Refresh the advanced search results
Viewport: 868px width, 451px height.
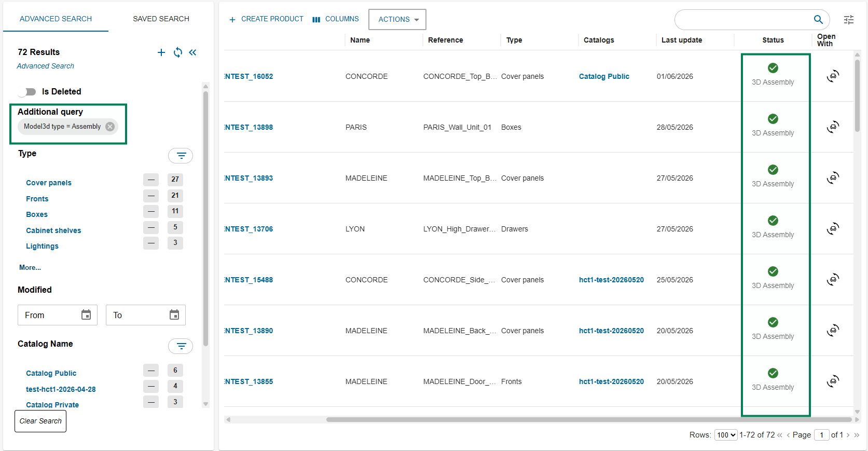[x=178, y=52]
